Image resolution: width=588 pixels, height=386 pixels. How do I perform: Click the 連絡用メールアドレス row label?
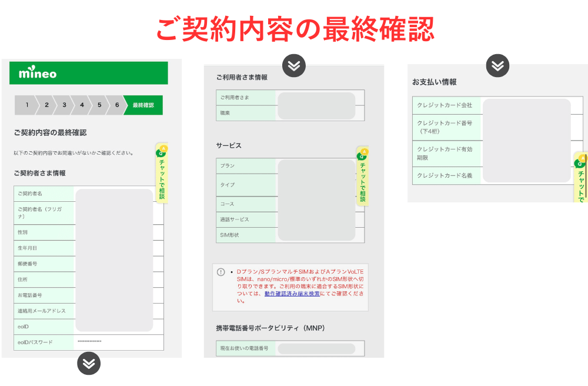click(x=42, y=311)
